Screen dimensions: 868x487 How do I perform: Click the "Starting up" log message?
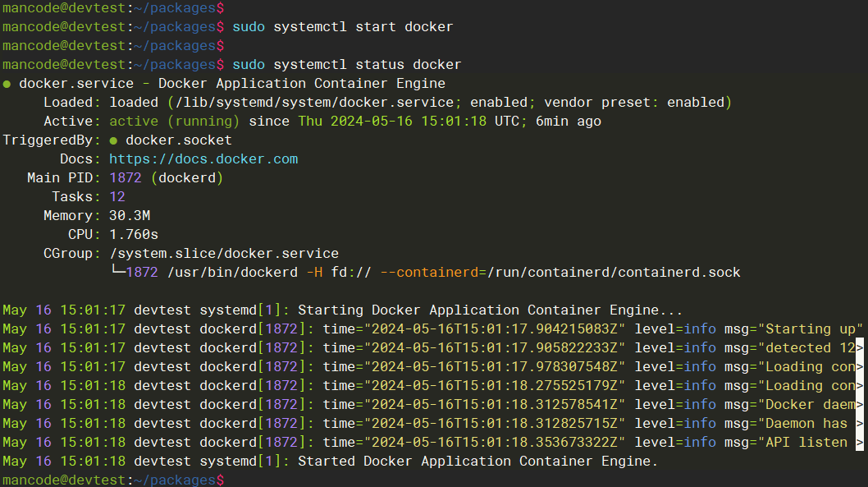coord(814,329)
